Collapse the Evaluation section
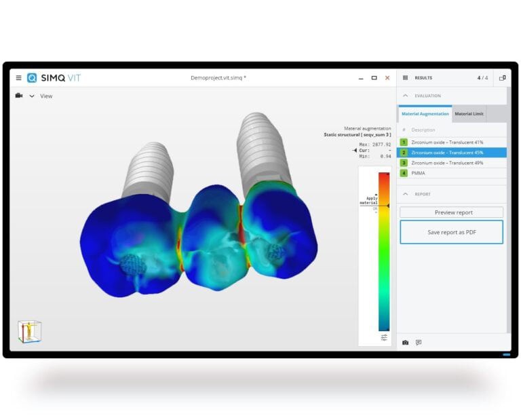The width and height of the screenshot is (521, 420). [406, 96]
